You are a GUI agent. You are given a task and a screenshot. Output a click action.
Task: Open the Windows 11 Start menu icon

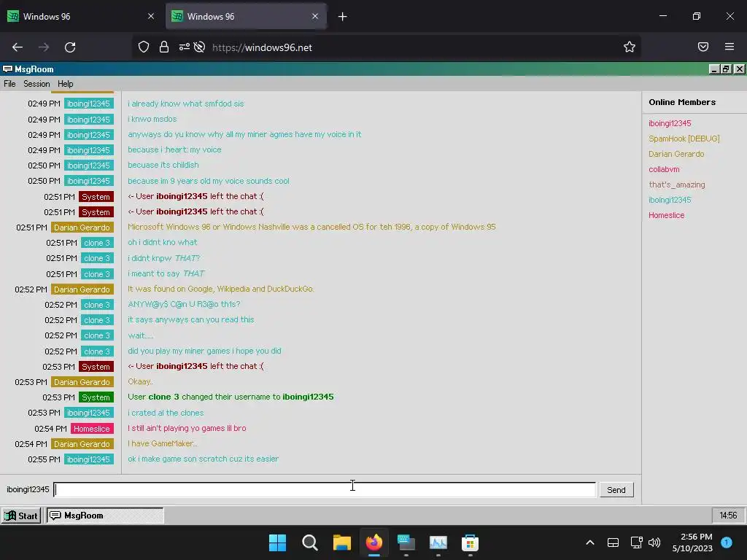coord(277,542)
